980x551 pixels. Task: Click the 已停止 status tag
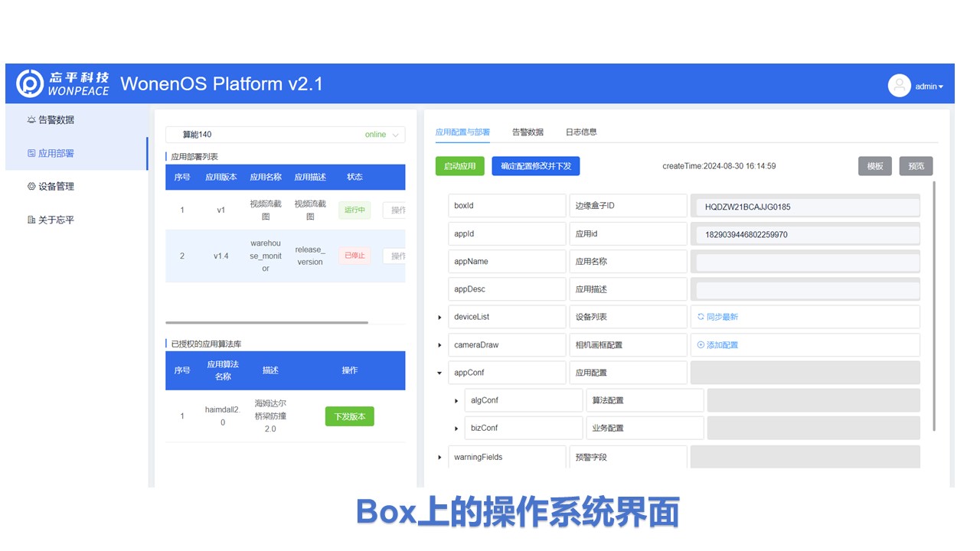point(354,256)
